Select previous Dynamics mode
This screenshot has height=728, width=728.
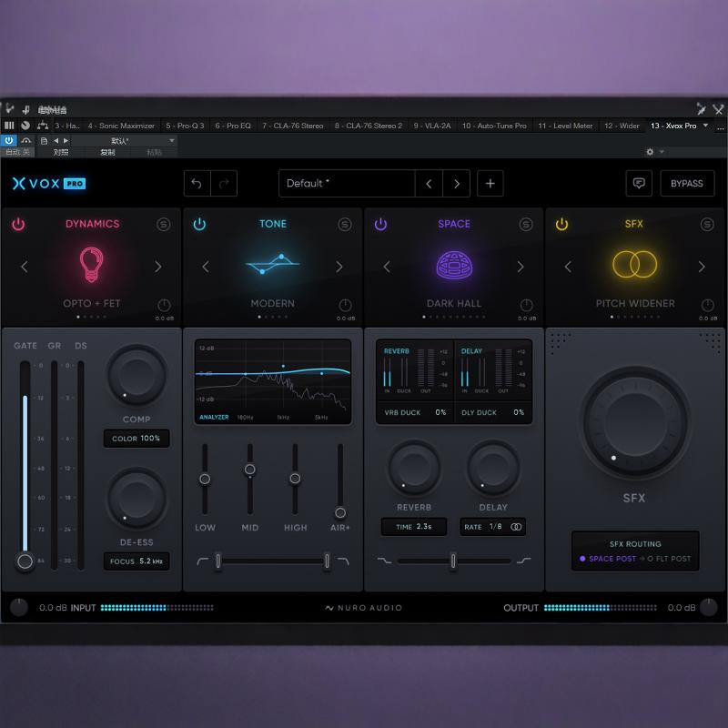[25, 267]
